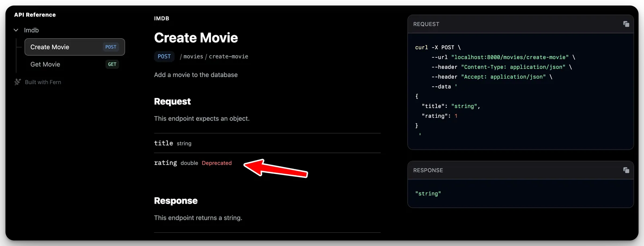
Task: Follow the Built with Fern link
Action: point(43,82)
